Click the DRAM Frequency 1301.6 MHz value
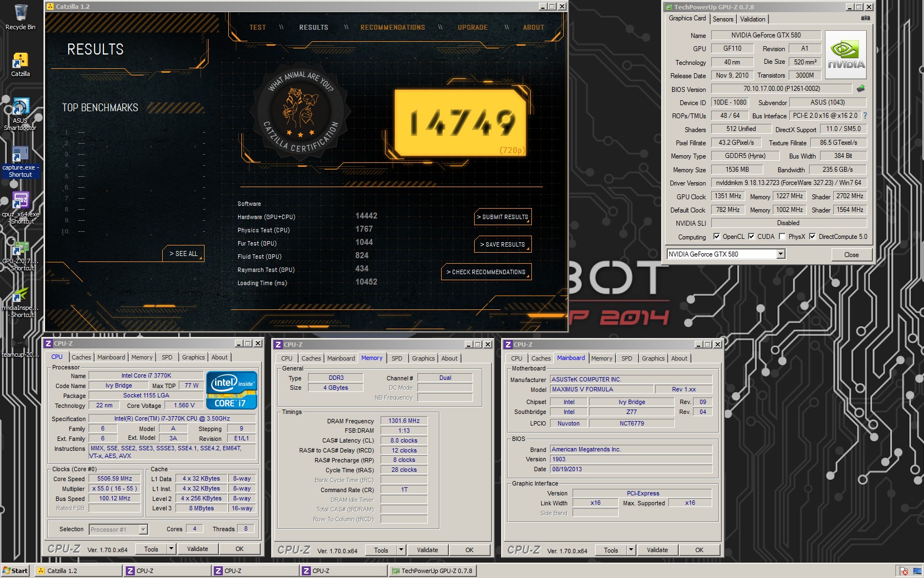Viewport: 924px width, 578px height. pos(404,421)
